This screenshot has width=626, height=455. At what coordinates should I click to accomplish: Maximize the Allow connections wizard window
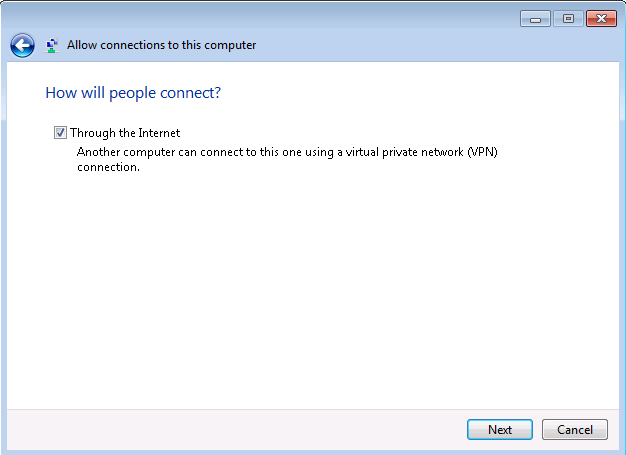point(567,19)
